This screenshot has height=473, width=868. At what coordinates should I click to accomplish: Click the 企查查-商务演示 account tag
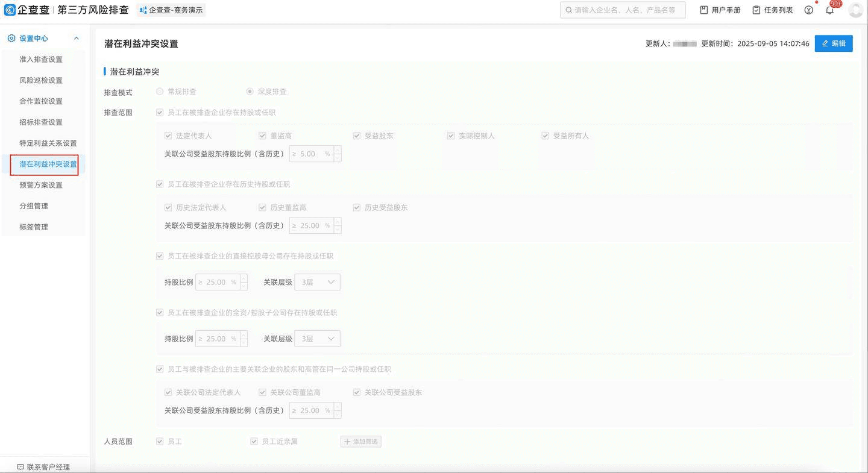171,10
